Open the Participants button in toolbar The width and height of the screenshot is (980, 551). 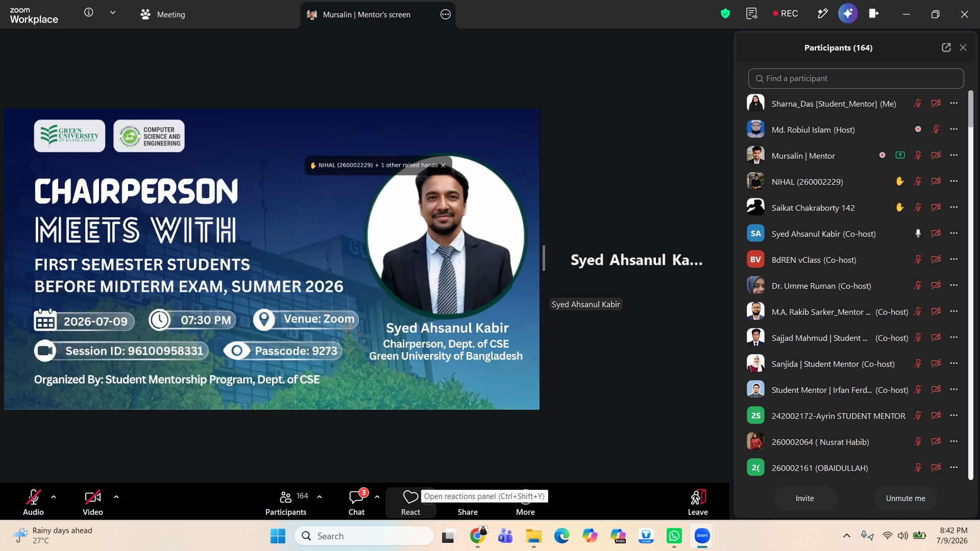click(286, 502)
